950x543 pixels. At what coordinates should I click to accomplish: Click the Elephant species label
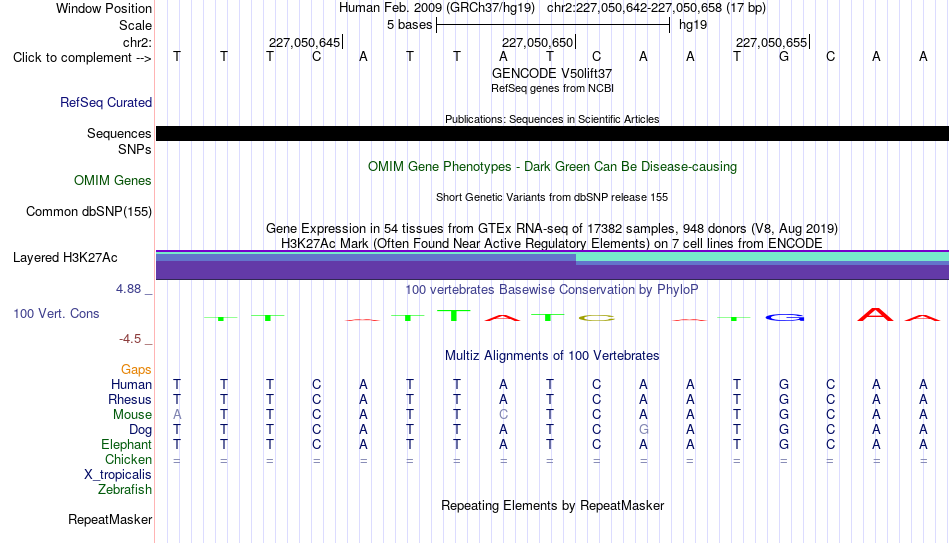point(126,445)
